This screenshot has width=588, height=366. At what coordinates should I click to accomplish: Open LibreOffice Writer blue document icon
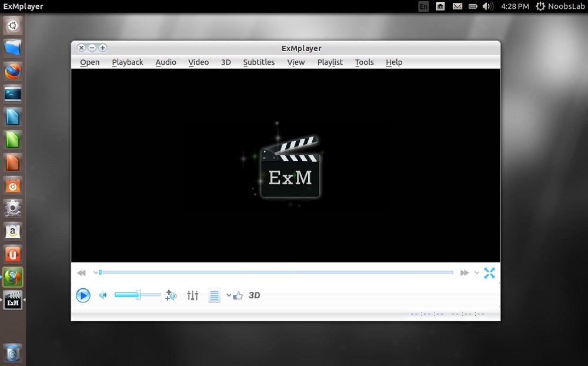(x=13, y=117)
